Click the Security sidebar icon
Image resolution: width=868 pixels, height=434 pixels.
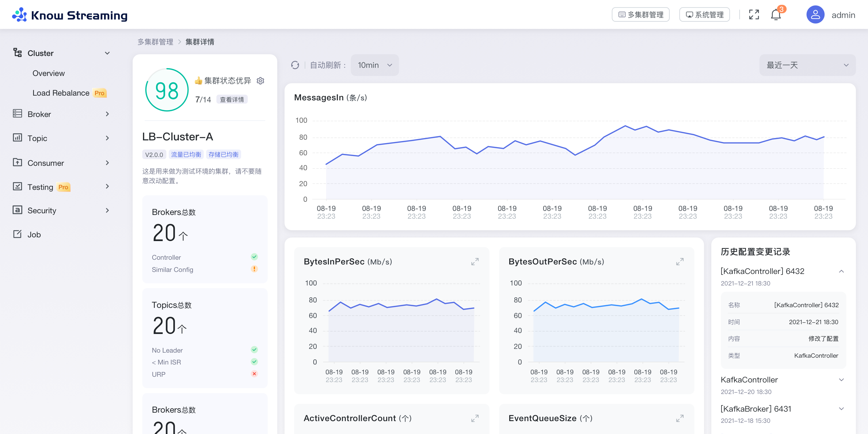pos(18,210)
